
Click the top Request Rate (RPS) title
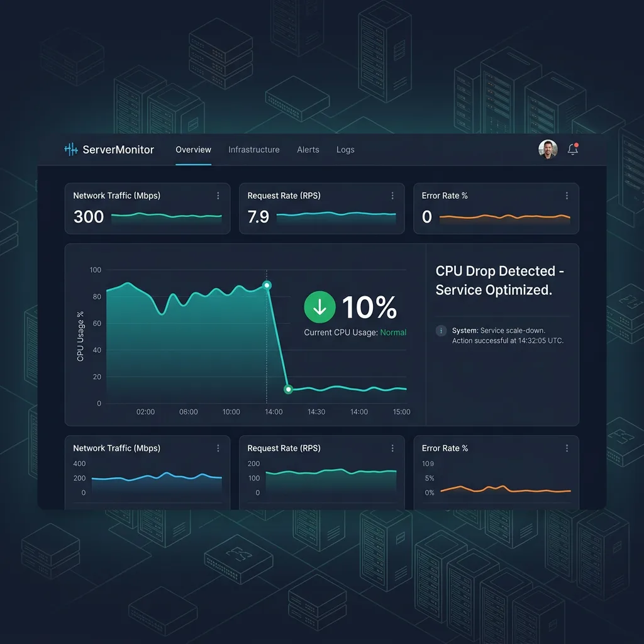point(284,196)
